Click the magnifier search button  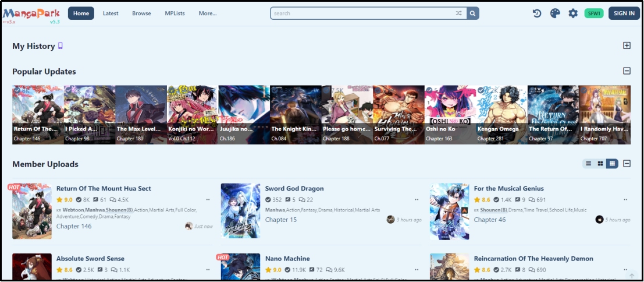point(473,13)
